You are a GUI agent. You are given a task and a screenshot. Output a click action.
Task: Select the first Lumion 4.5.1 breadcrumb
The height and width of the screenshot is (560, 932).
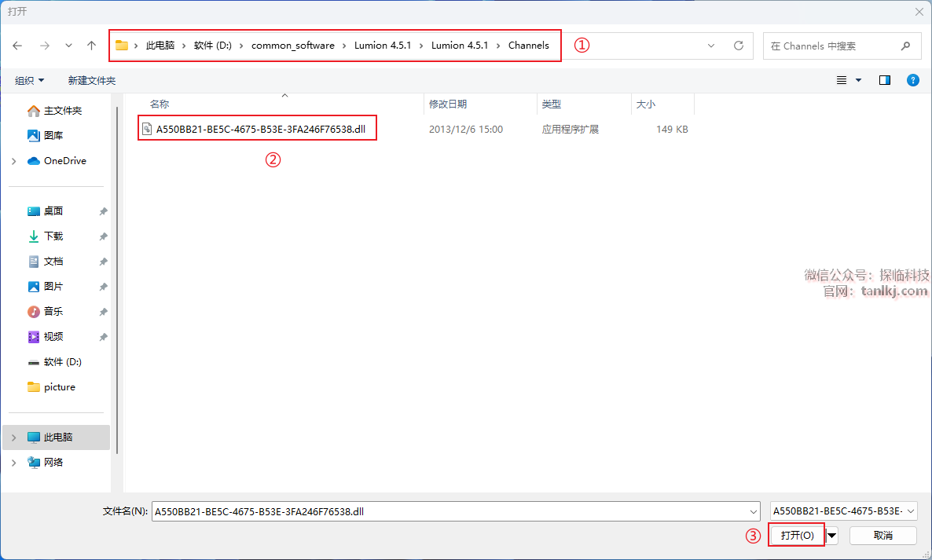(x=383, y=45)
